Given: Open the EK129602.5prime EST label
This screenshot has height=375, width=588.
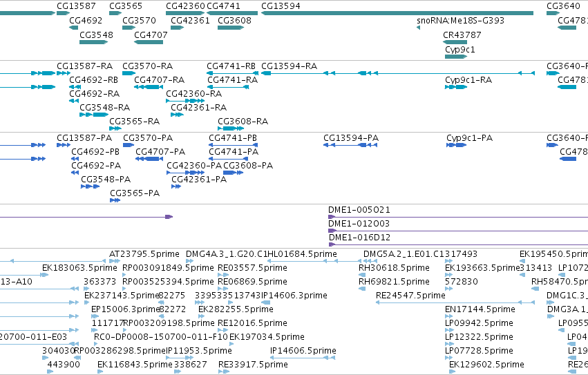Looking at the screenshot, I should point(486,365).
